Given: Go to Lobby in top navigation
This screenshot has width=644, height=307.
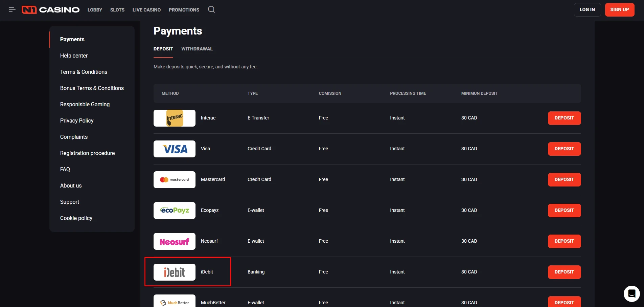Looking at the screenshot, I should point(95,10).
